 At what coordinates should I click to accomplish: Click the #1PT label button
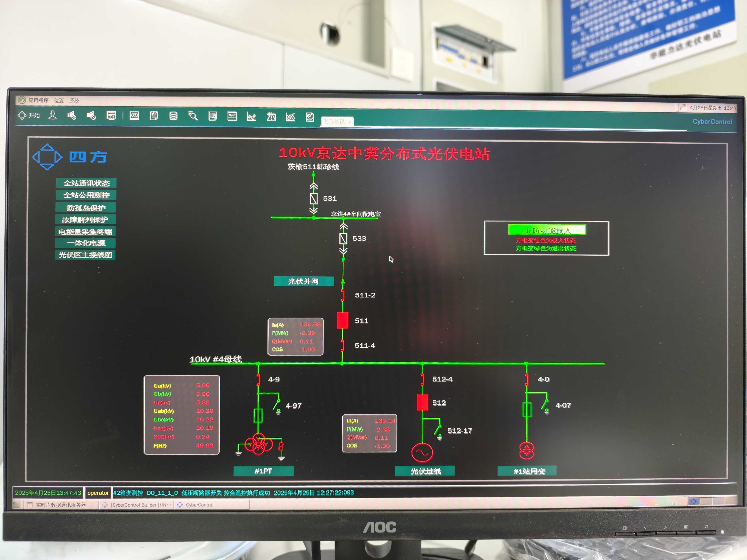(263, 471)
